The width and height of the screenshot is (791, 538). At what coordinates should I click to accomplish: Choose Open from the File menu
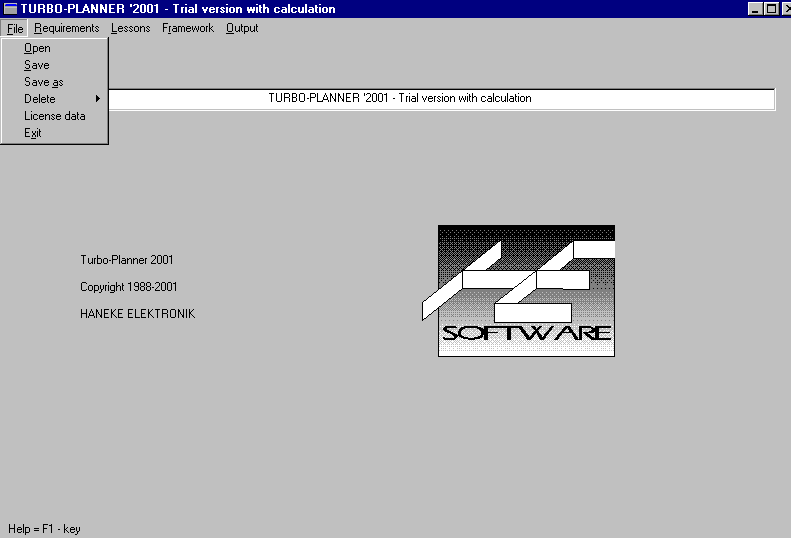click(x=54, y=48)
